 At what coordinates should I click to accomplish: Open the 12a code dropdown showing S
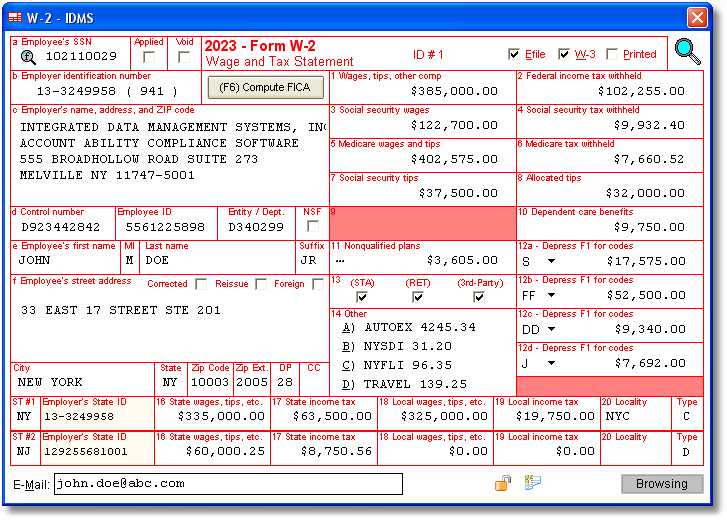tap(551, 261)
